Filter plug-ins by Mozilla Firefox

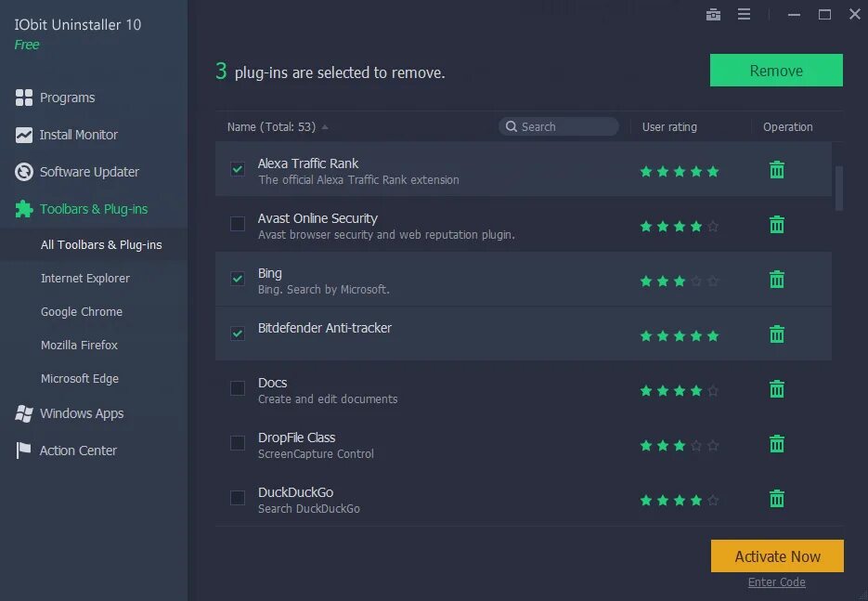(79, 346)
